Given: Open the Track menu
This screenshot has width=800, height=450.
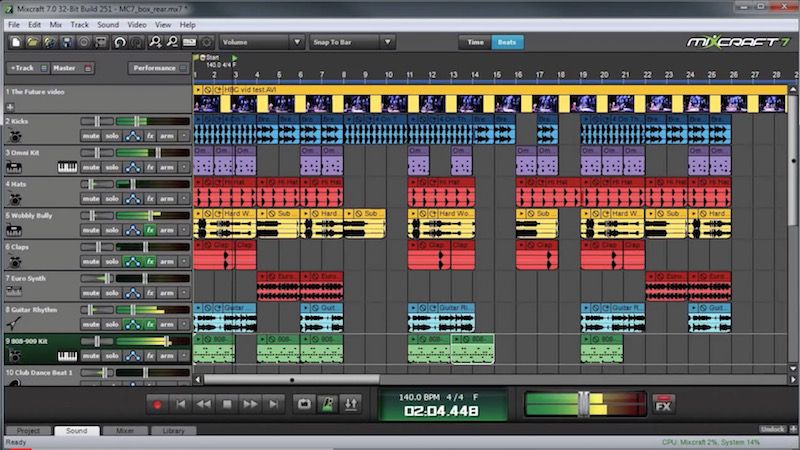Looking at the screenshot, I should pos(79,25).
